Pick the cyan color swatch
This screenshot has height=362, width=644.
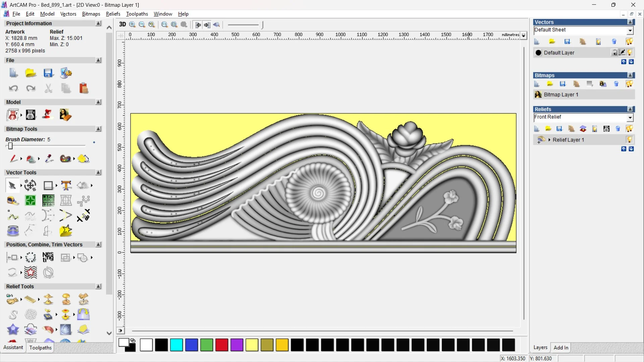point(176,345)
